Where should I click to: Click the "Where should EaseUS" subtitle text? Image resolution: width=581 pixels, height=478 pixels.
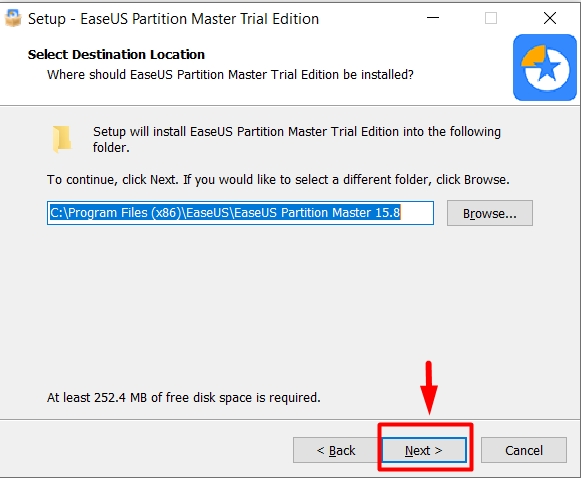click(230, 74)
